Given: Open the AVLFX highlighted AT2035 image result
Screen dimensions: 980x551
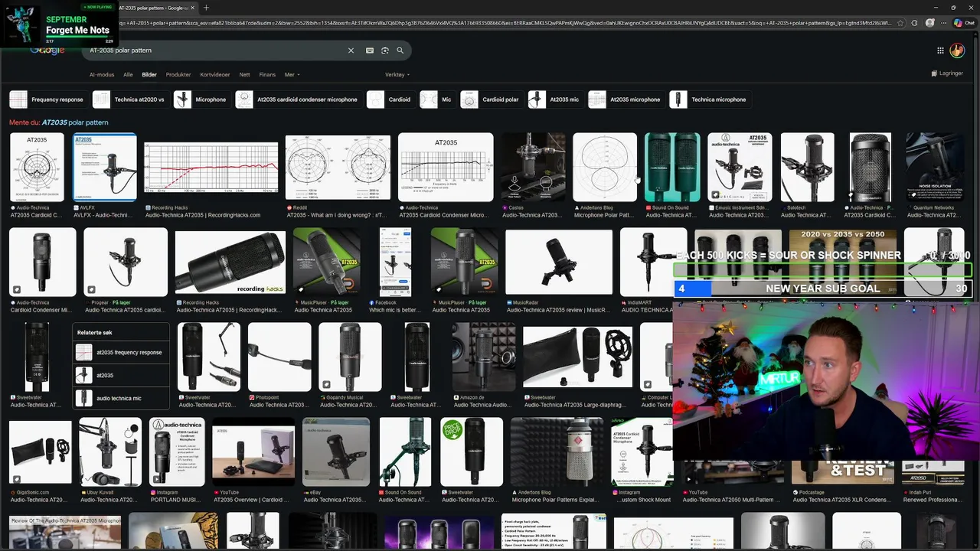Looking at the screenshot, I should click(105, 167).
